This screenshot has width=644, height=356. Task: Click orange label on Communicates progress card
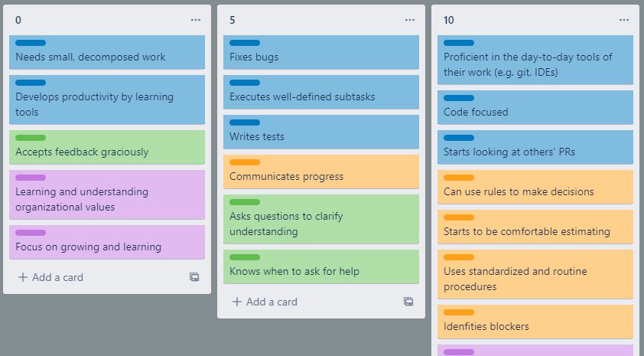245,162
